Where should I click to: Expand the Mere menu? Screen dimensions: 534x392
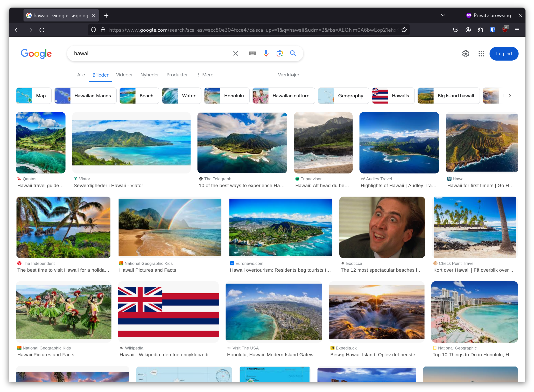tap(205, 75)
